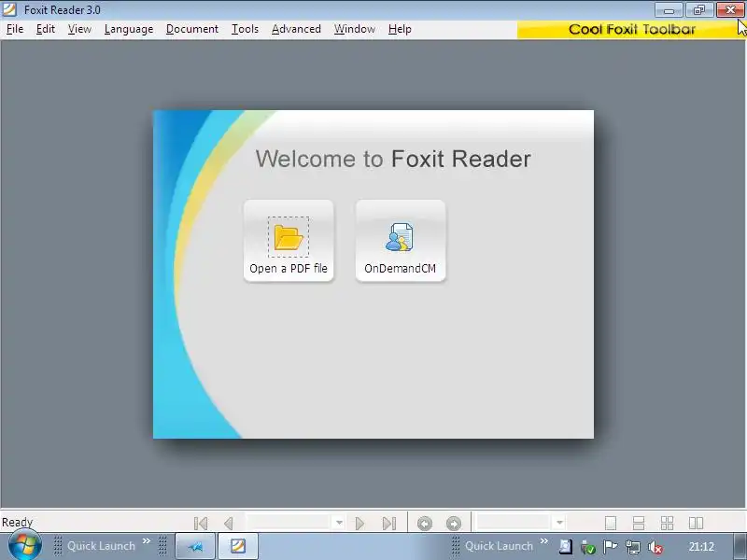Click the Action Center flag tray icon

(x=610, y=547)
